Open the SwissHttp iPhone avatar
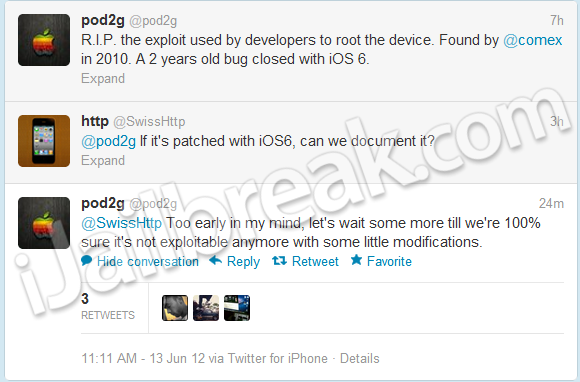Viewport: 580px width, 382px height. click(44, 141)
